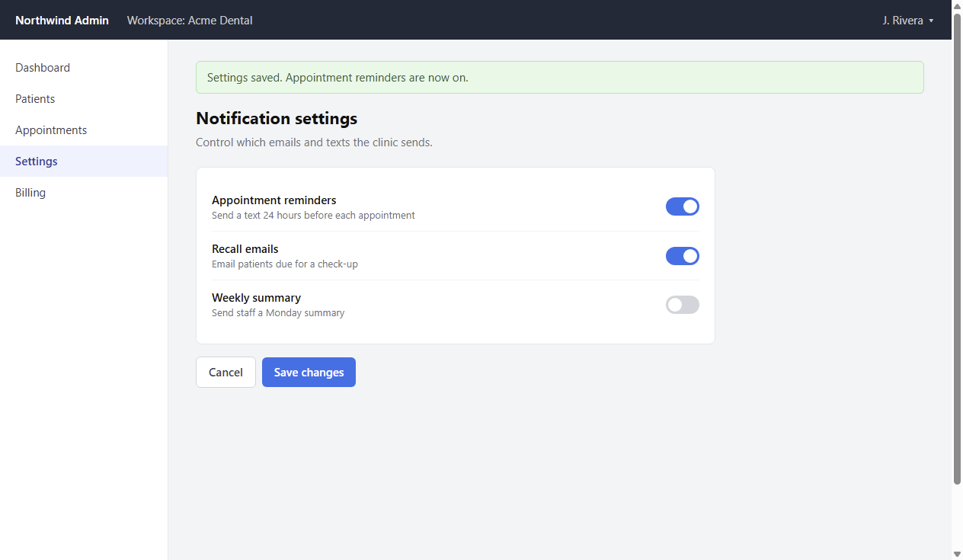Click the page scrollbar up arrow
Viewport: 963px width, 560px height.
[957, 5]
